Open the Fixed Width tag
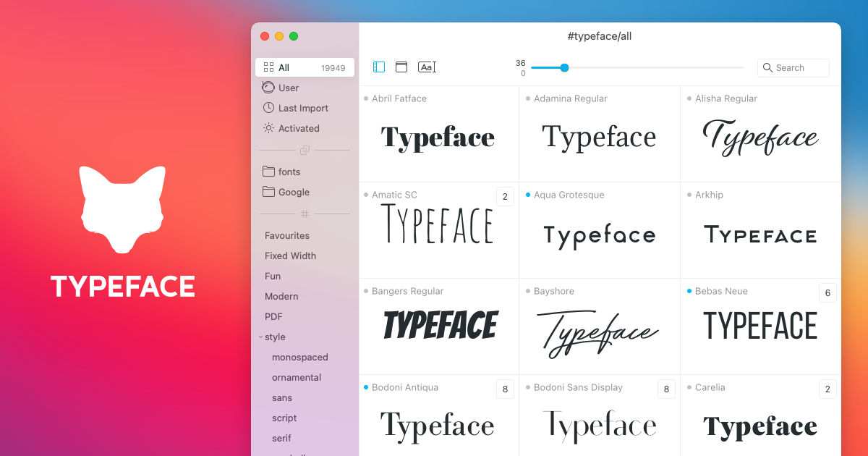868x456 pixels. [x=290, y=256]
